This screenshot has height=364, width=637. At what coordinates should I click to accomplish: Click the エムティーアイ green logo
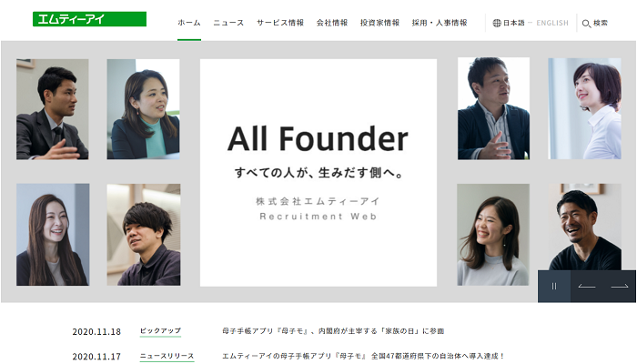pyautogui.click(x=89, y=19)
